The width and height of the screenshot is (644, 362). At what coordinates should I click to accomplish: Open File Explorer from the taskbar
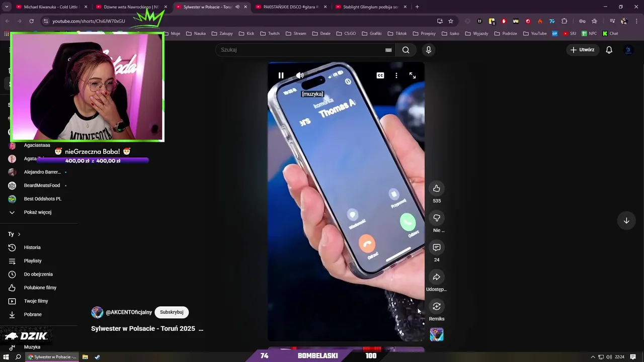(85, 357)
